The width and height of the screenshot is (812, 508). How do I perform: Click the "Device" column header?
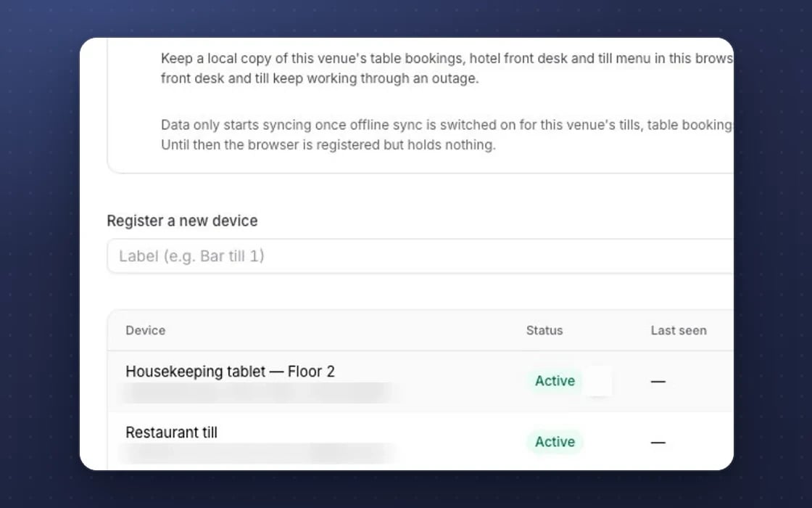click(x=146, y=331)
